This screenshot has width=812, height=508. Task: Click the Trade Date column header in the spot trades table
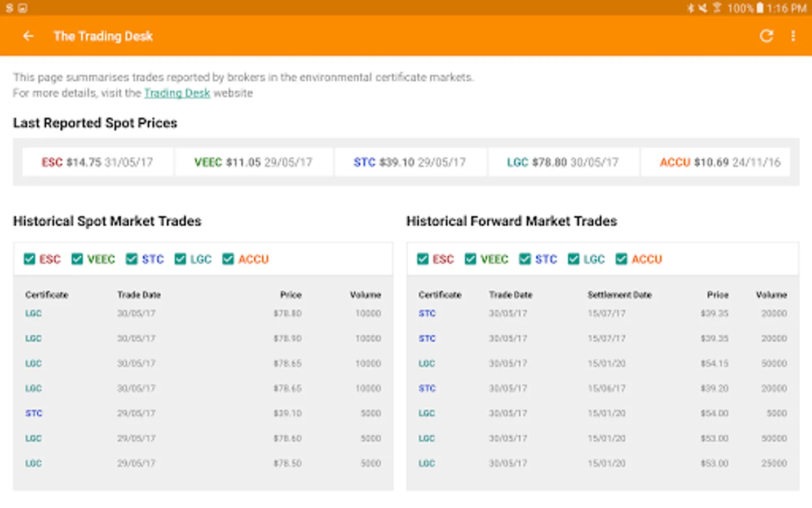pyautogui.click(x=139, y=295)
